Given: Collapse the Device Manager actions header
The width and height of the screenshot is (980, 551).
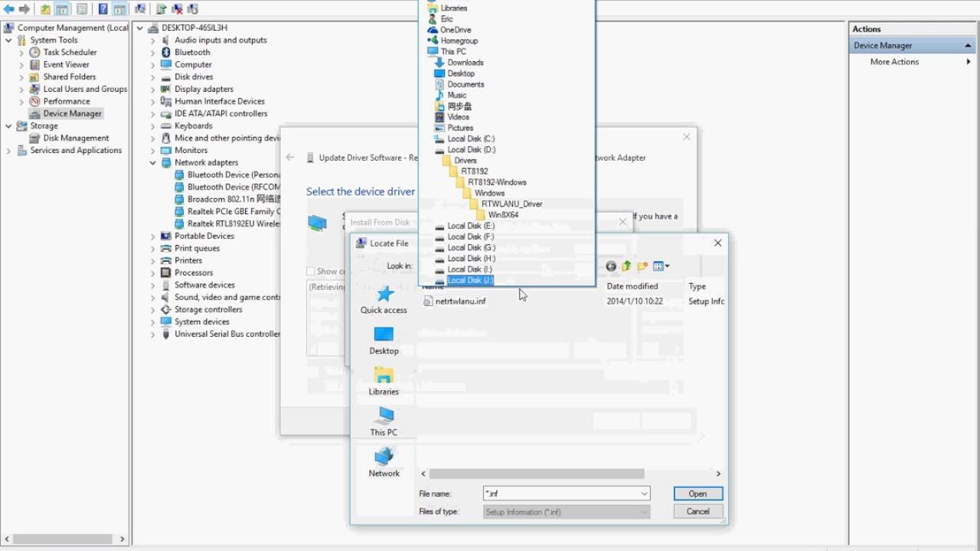Looking at the screenshot, I should (x=968, y=45).
